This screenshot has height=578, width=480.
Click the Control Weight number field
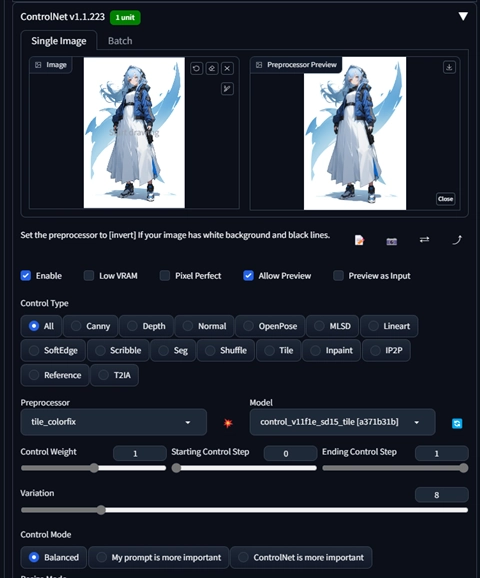[140, 453]
